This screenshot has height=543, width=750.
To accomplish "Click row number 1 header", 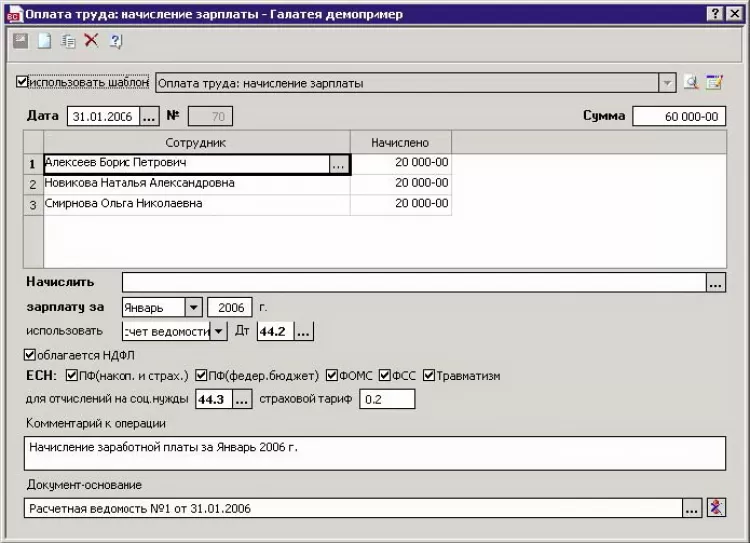I will [x=33, y=164].
